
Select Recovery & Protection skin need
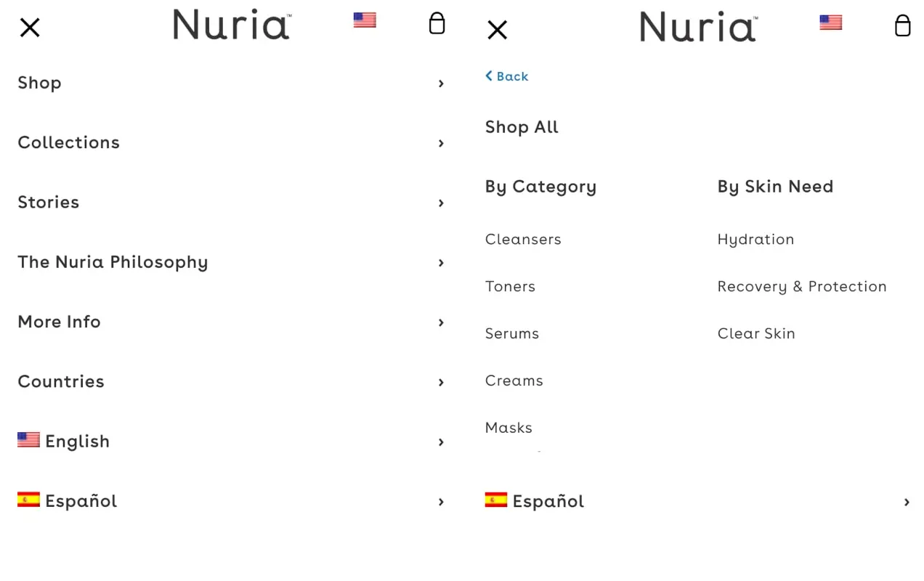point(802,287)
